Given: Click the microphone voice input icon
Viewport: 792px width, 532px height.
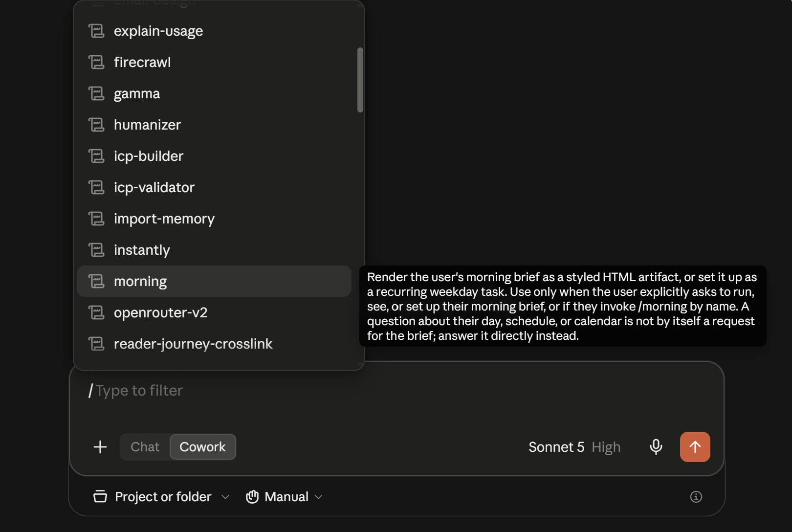Looking at the screenshot, I should coord(656,447).
